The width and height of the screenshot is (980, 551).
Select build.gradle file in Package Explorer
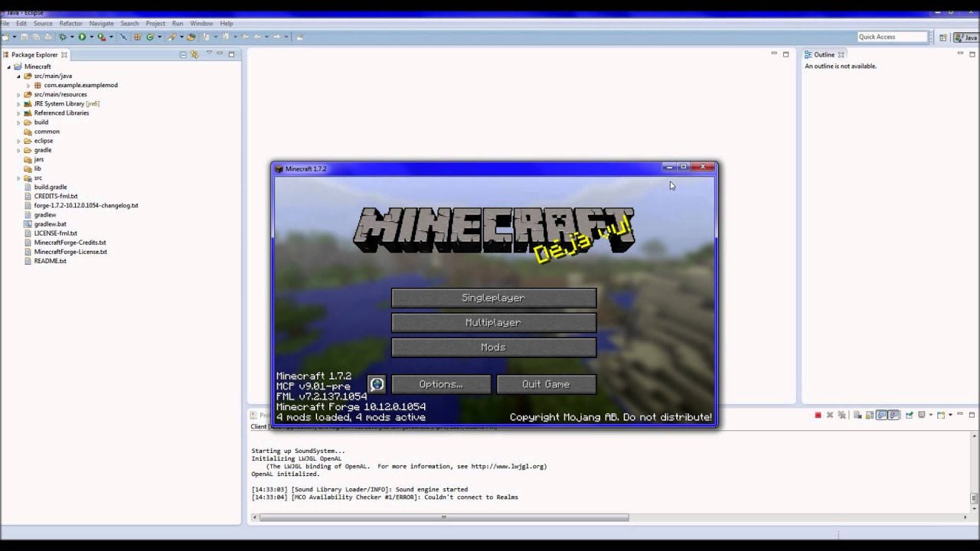click(51, 187)
